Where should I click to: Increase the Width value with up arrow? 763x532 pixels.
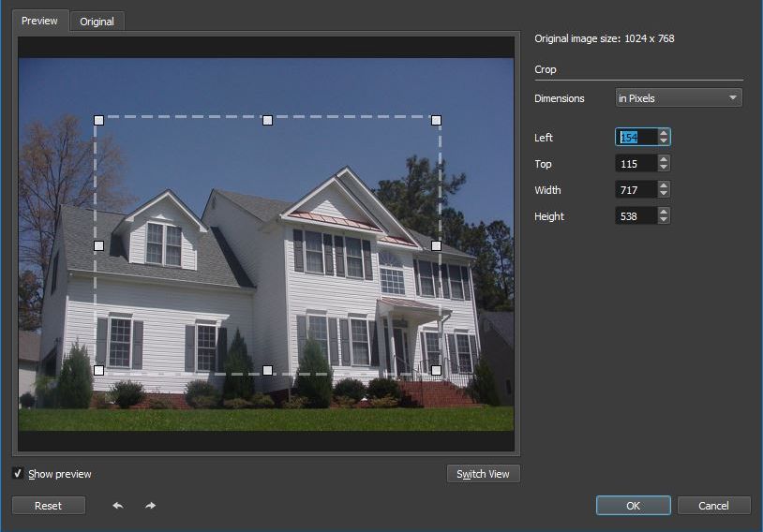click(x=664, y=185)
